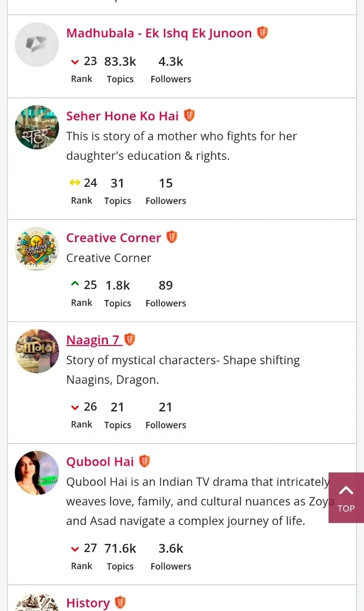Open the Madhubala - Ek Ishq Ek Junoon forum
The width and height of the screenshot is (364, 611).
pos(159,33)
